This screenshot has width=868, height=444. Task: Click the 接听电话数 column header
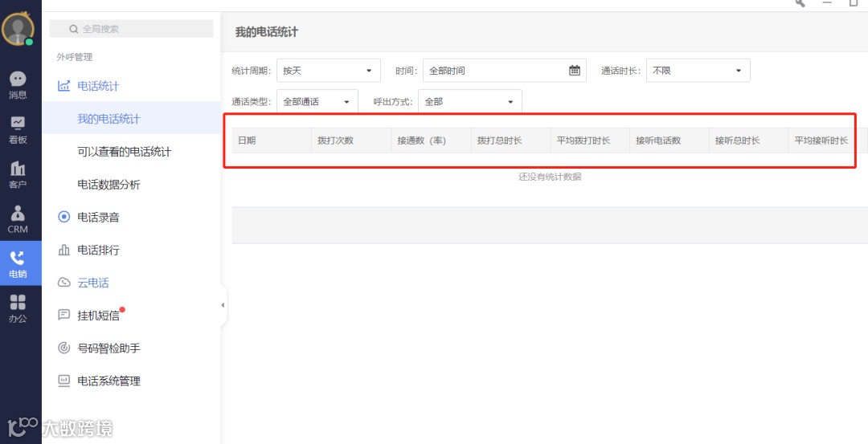pos(669,141)
